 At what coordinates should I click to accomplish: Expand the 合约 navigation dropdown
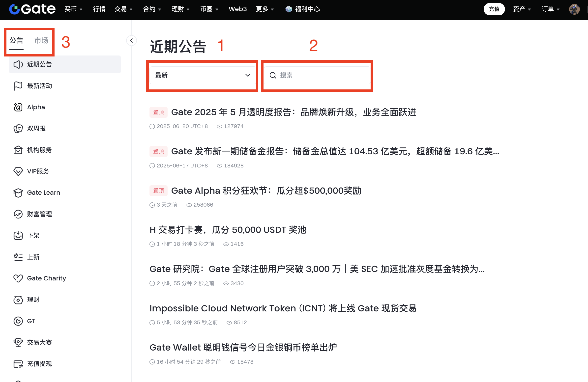point(152,9)
